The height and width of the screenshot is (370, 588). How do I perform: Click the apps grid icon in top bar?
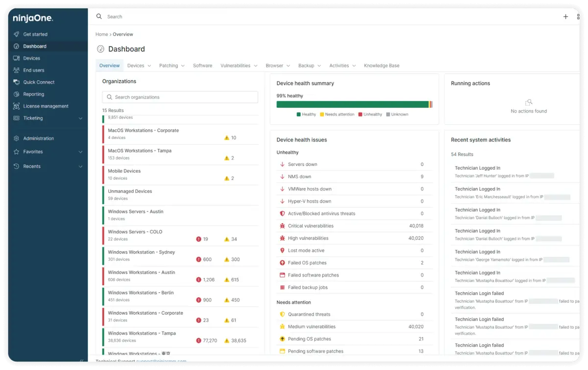(578, 17)
